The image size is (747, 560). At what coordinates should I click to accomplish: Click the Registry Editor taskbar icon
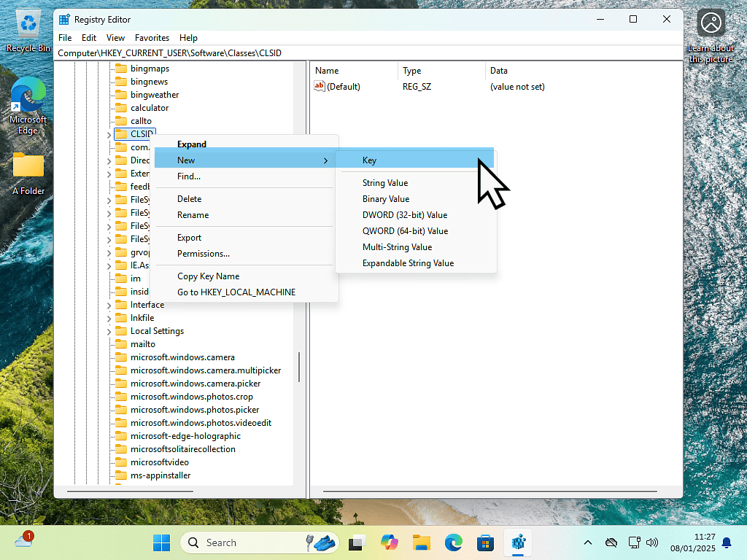coord(519,542)
